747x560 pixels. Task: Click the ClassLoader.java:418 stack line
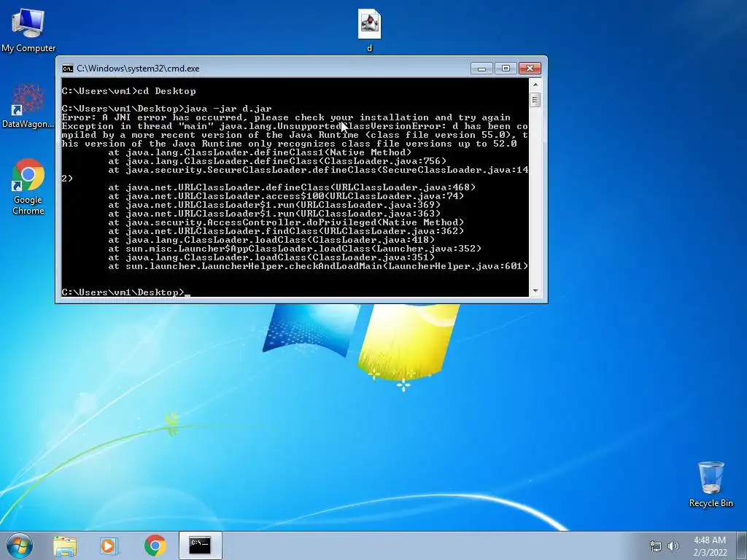click(271, 240)
